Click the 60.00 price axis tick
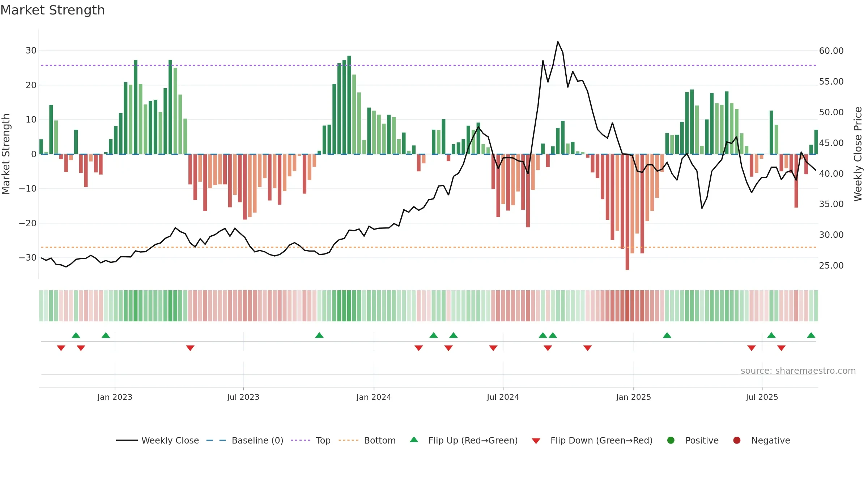Viewport: 868px width, 488px height. click(831, 51)
